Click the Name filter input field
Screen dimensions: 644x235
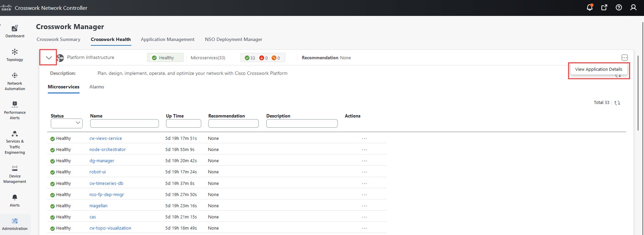point(124,123)
